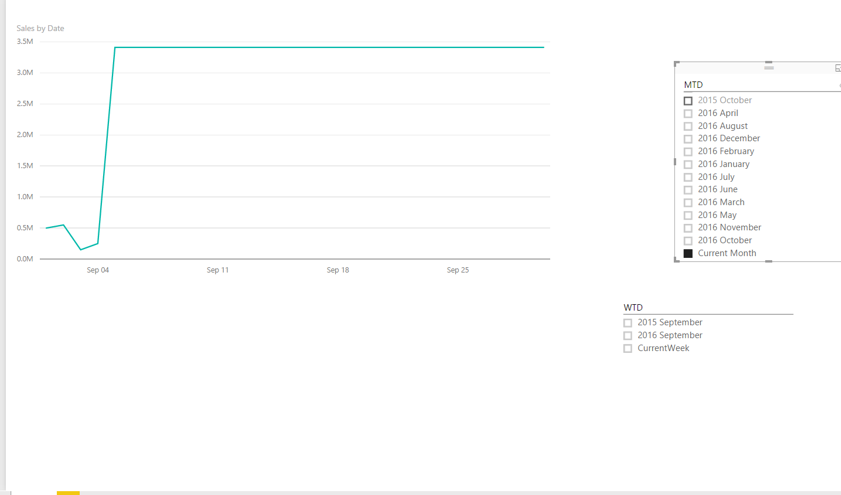Tick the 2016 April checkbox
Screen dimensions: 841x495
click(x=688, y=114)
